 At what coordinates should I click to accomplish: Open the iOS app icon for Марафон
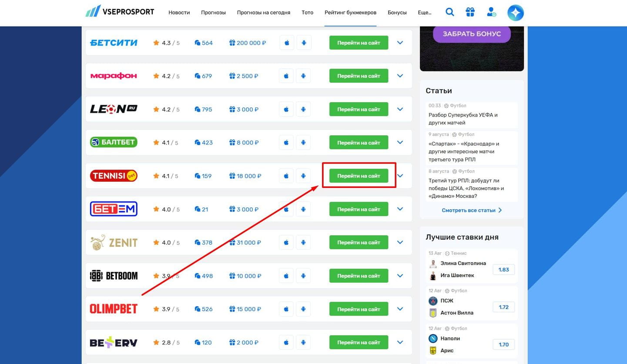tap(287, 76)
